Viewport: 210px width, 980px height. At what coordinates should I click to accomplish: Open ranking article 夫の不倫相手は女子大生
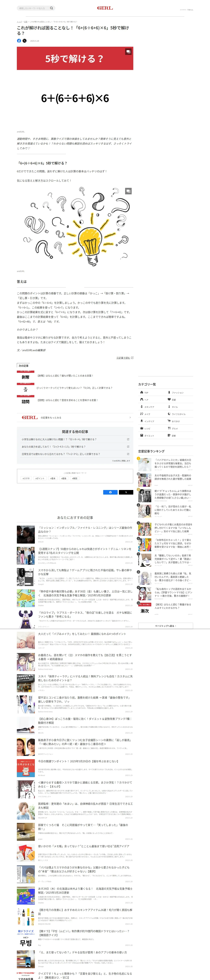point(173,477)
